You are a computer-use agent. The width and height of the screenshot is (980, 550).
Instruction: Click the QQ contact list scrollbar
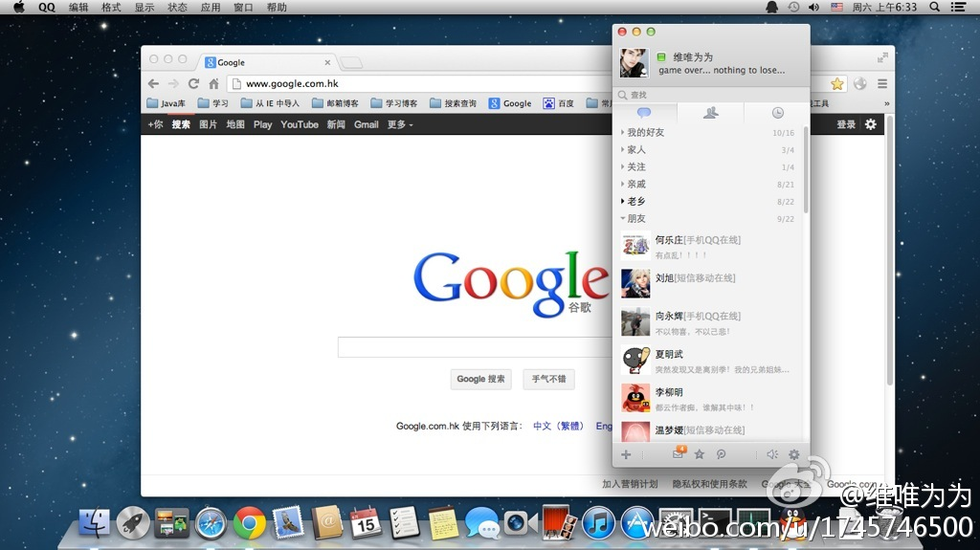pyautogui.click(x=806, y=172)
